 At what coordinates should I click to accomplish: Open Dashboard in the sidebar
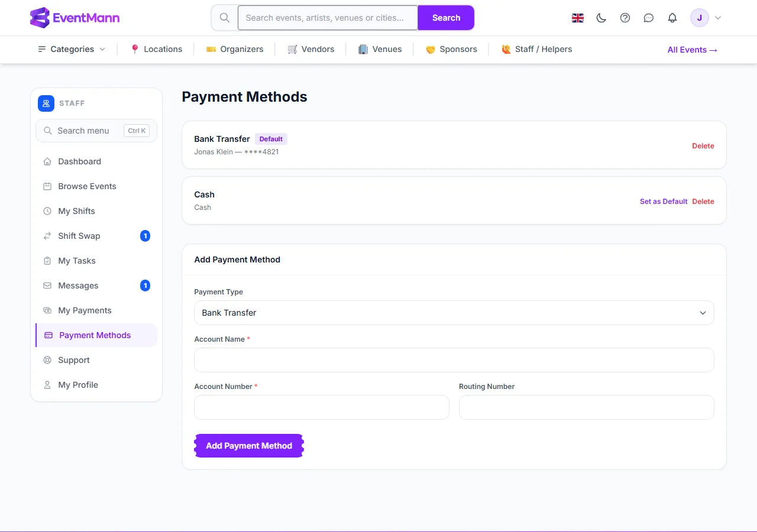96,161
